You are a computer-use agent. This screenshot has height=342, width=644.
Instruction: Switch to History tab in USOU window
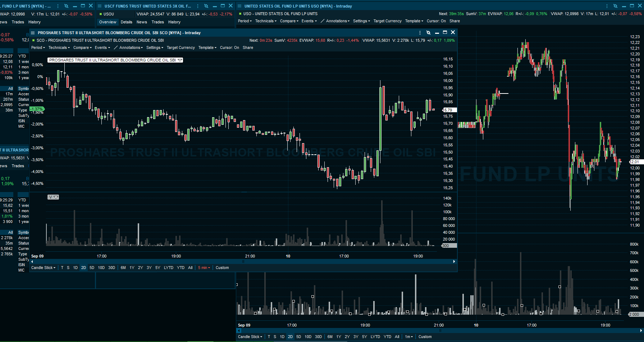[174, 22]
